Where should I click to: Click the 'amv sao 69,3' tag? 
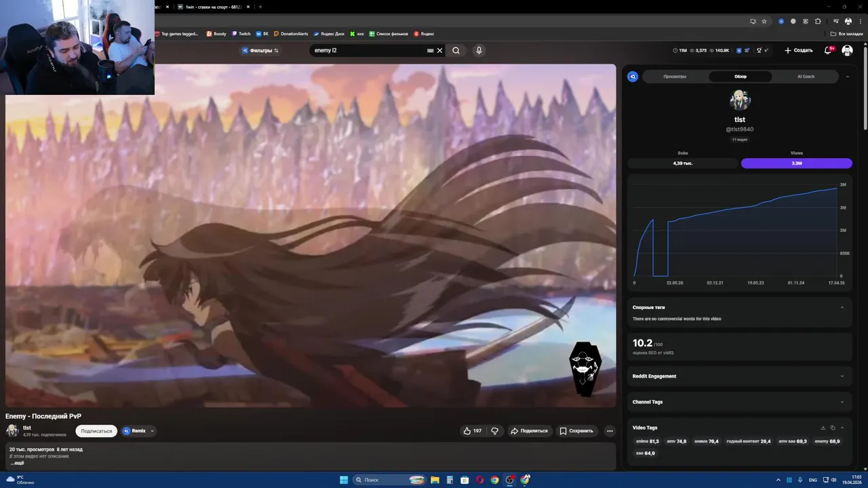point(793,441)
